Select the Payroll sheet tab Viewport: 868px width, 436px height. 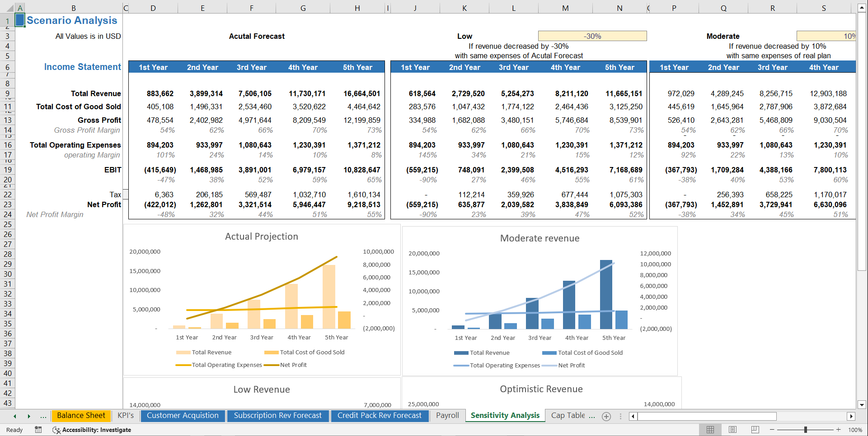(446, 415)
